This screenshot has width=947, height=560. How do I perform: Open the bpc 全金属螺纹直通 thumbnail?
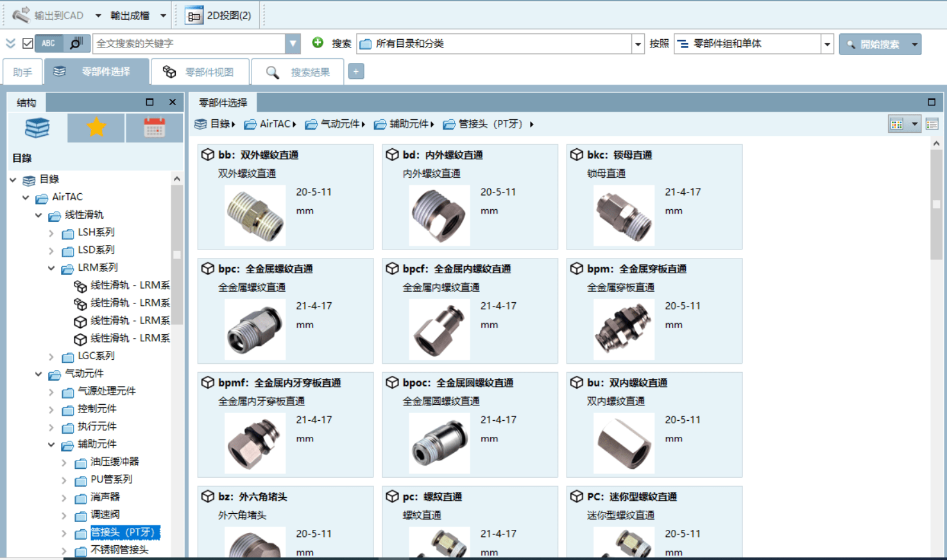pos(255,330)
